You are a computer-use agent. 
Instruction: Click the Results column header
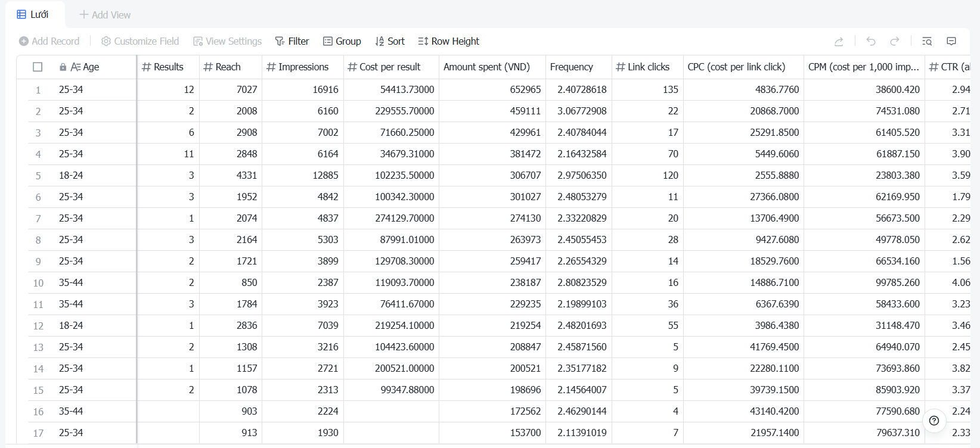(x=168, y=67)
